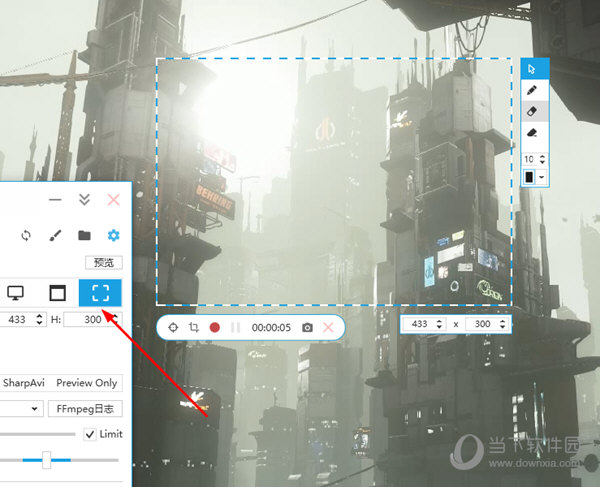The width and height of the screenshot is (600, 487).
Task: Switch to the Preview Only tab
Action: (86, 382)
